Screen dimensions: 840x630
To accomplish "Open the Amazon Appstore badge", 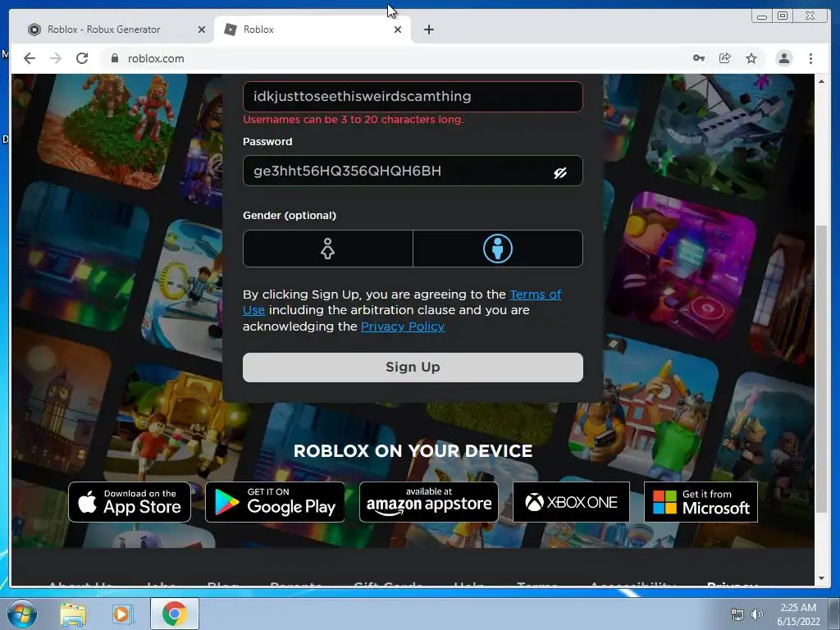I will [x=428, y=502].
